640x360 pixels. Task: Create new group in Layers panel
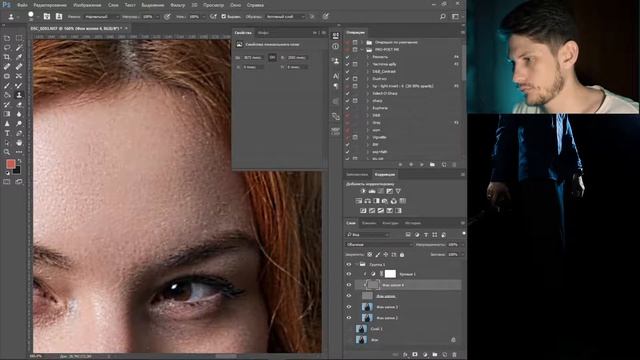435,355
